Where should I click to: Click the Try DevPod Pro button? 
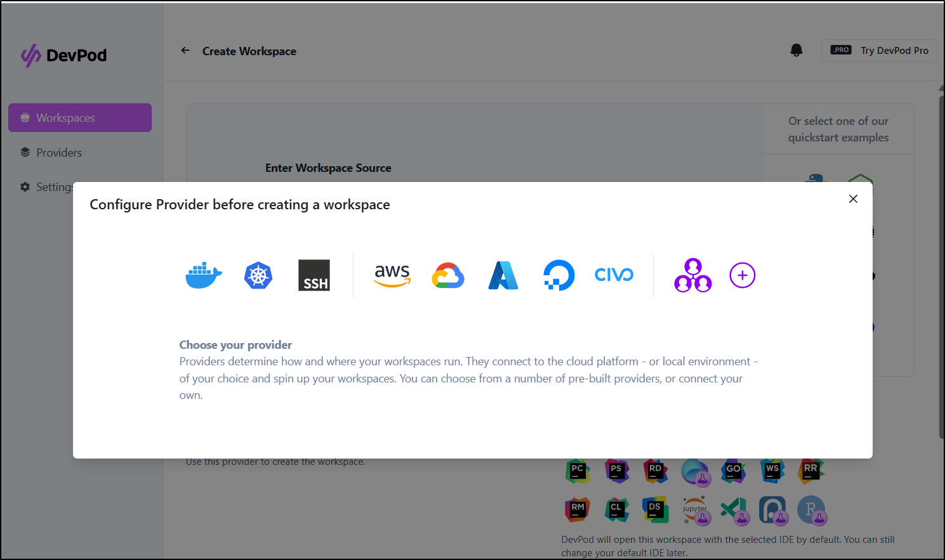point(880,50)
